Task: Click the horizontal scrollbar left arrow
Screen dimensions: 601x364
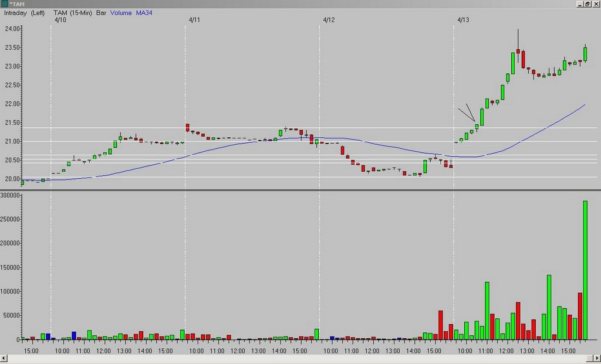Action: (x=4, y=359)
